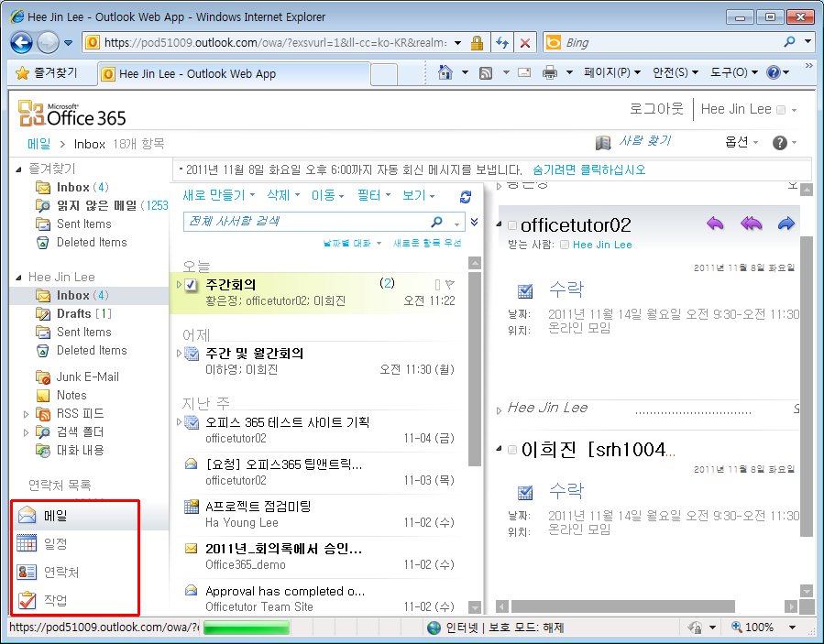Expand the RSS 피드 folder
The height and width of the screenshot is (644, 824).
coord(26,414)
